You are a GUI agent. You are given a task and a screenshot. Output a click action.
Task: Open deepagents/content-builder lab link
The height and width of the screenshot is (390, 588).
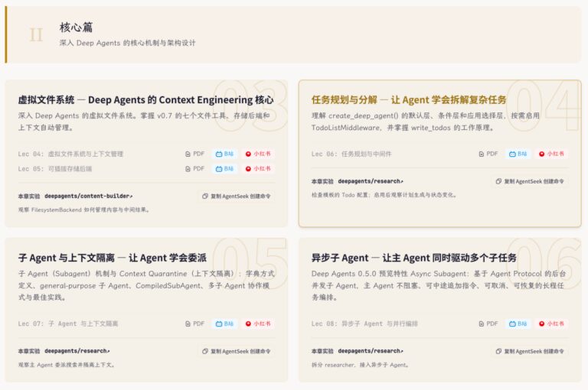pos(89,196)
